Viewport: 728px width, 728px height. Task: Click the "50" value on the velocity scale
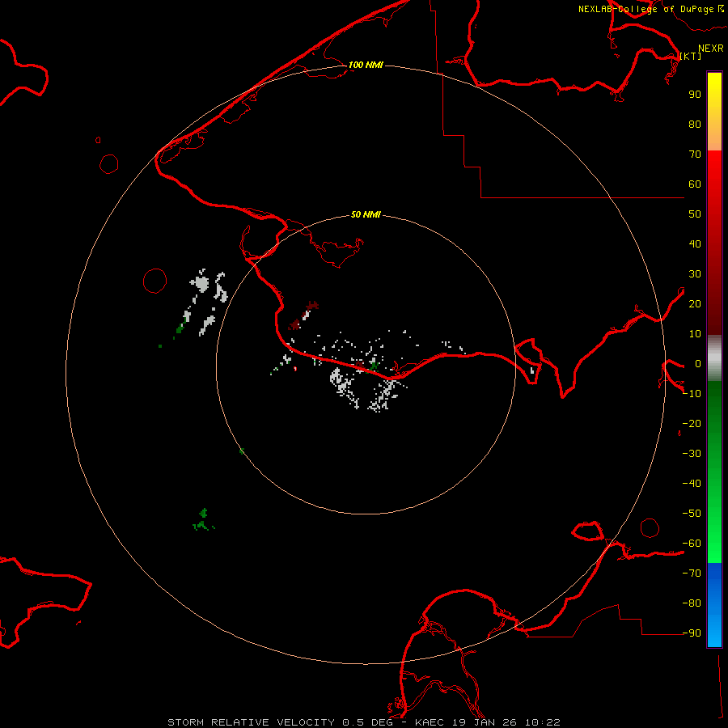pyautogui.click(x=695, y=214)
